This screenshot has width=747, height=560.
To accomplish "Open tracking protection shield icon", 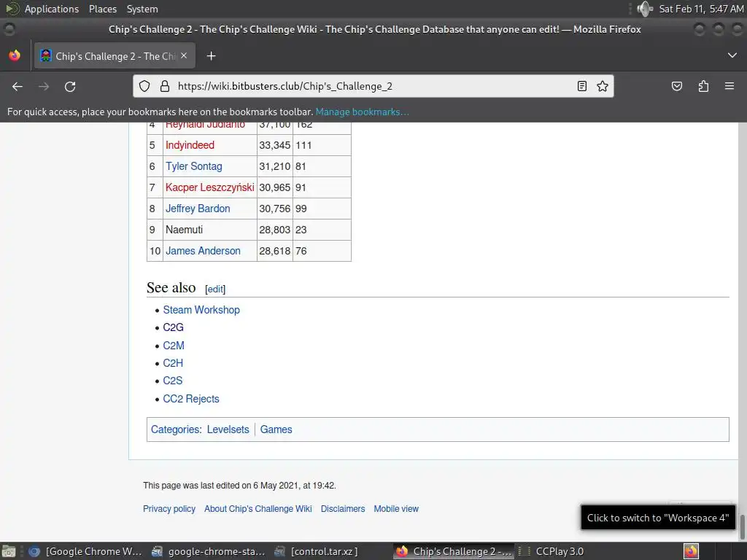I will 144,86.
